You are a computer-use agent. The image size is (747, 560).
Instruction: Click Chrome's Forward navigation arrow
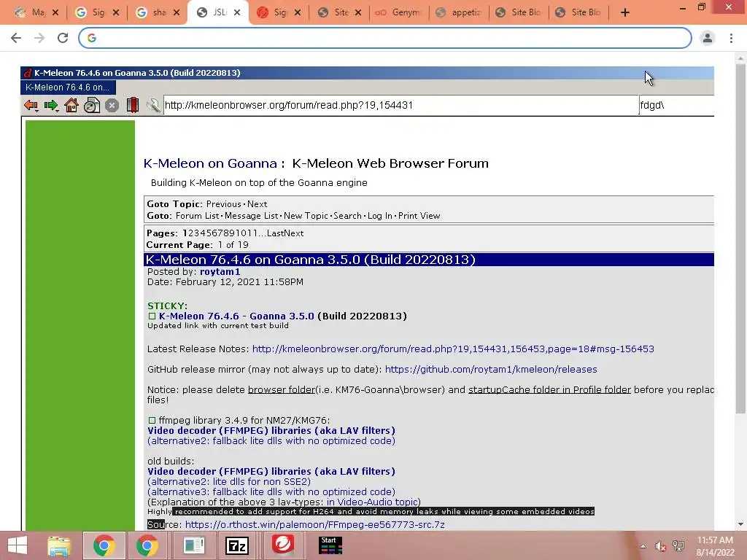point(39,38)
